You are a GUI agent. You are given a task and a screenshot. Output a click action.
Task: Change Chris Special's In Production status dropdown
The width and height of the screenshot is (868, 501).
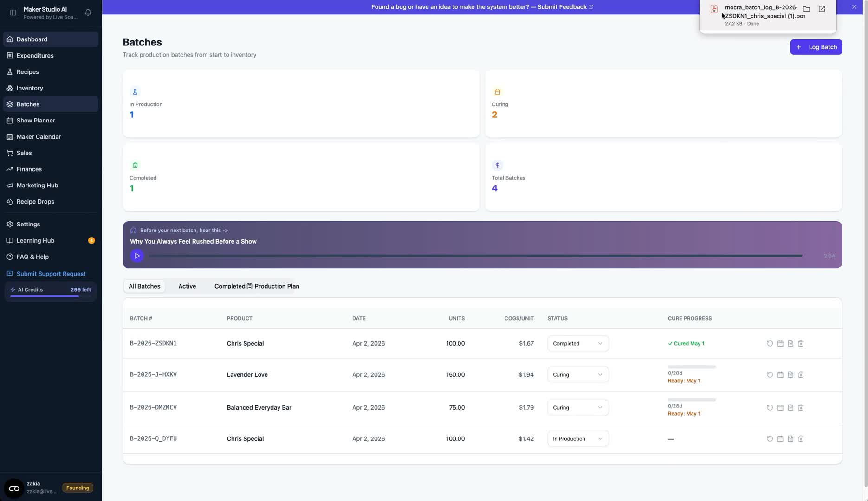(577, 438)
